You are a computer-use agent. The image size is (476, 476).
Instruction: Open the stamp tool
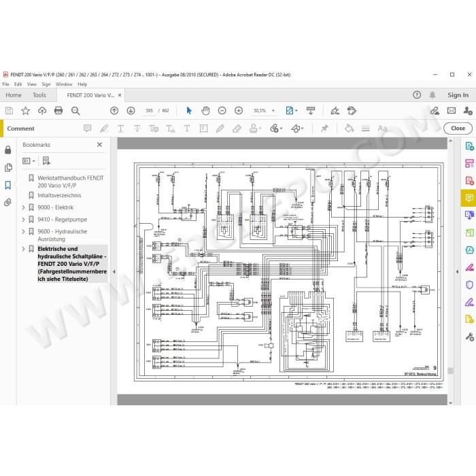click(255, 129)
